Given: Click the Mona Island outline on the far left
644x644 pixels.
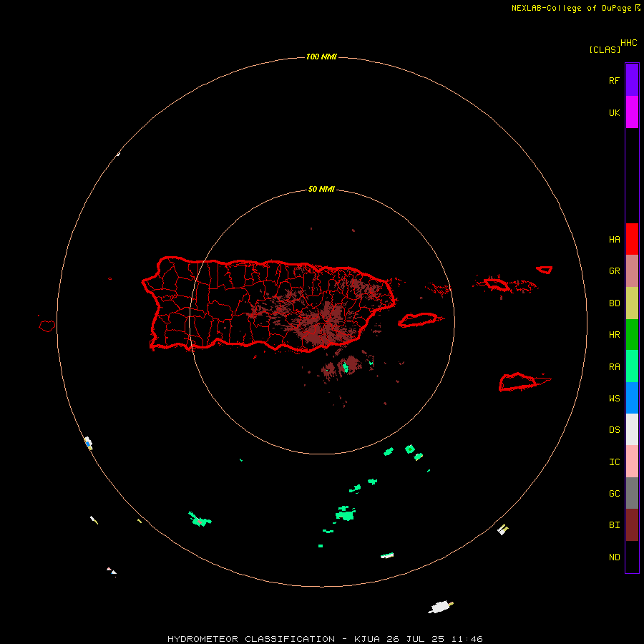Looking at the screenshot, I should [x=47, y=326].
